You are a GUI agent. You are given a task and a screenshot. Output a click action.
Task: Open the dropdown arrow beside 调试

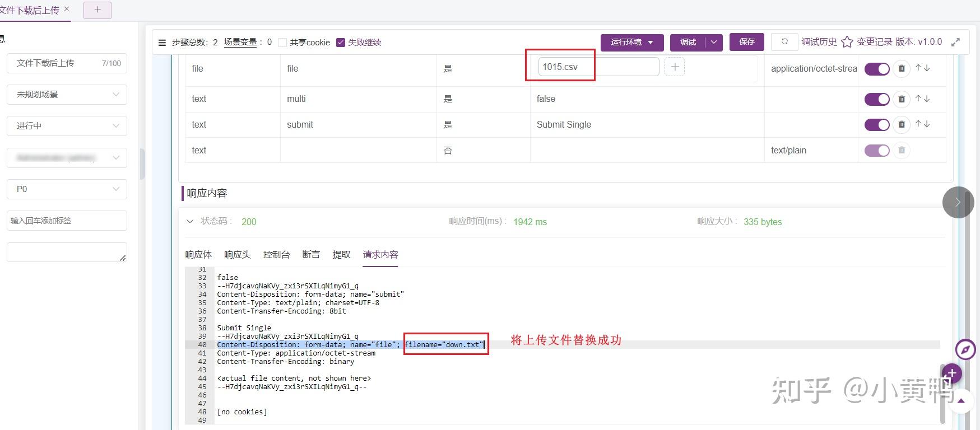(714, 43)
